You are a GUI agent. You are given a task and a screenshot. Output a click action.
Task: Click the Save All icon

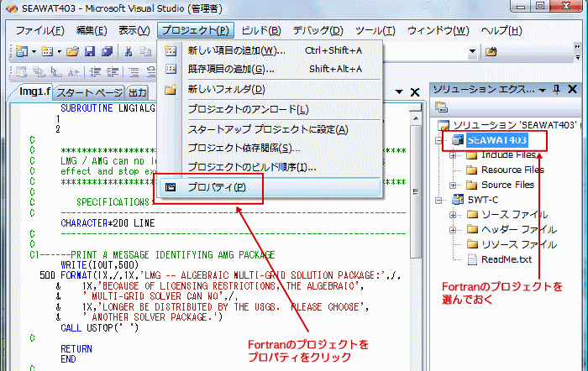[107, 51]
